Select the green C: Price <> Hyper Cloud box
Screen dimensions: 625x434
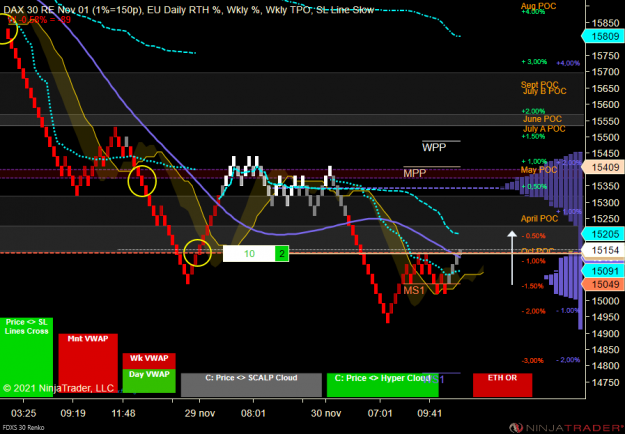tap(382, 385)
